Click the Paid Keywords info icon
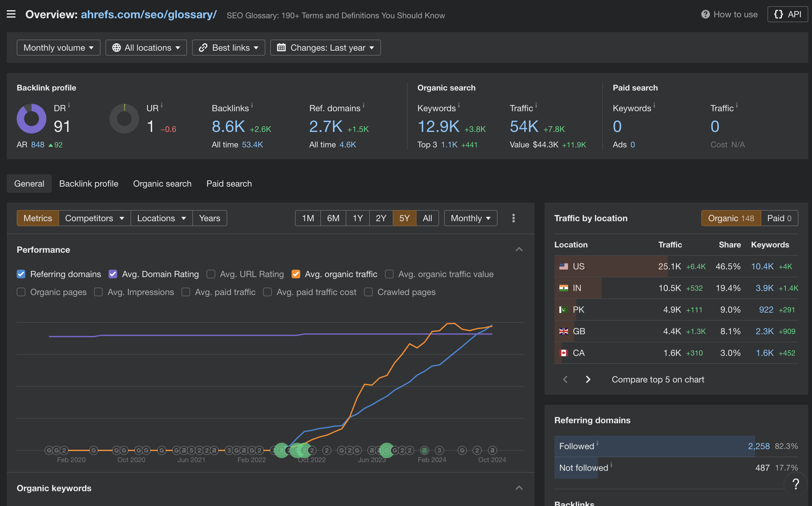This screenshot has height=506, width=812. (654, 105)
